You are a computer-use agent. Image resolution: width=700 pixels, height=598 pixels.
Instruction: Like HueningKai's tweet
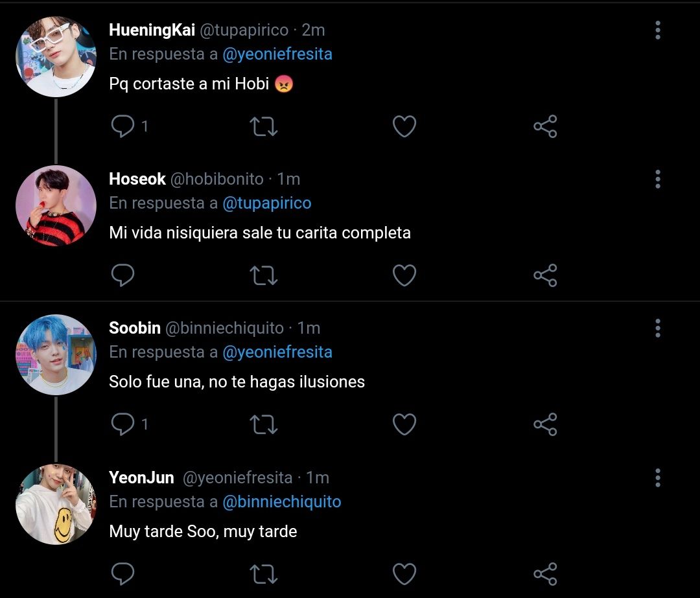[x=404, y=126]
